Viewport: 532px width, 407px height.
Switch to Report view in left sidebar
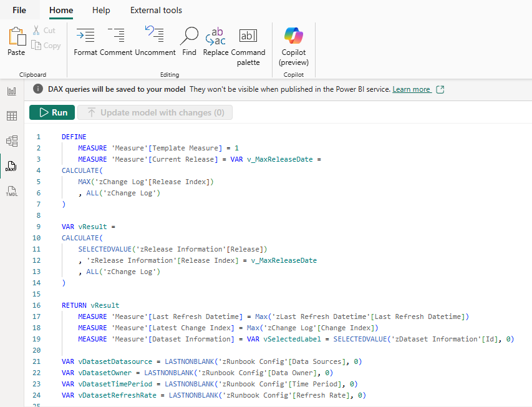click(12, 91)
